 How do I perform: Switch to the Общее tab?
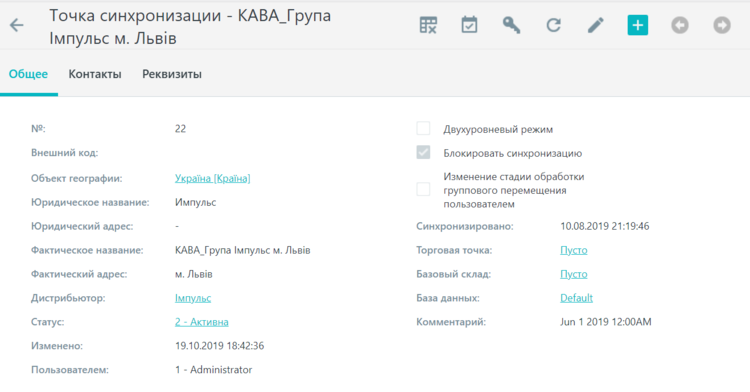coord(28,74)
